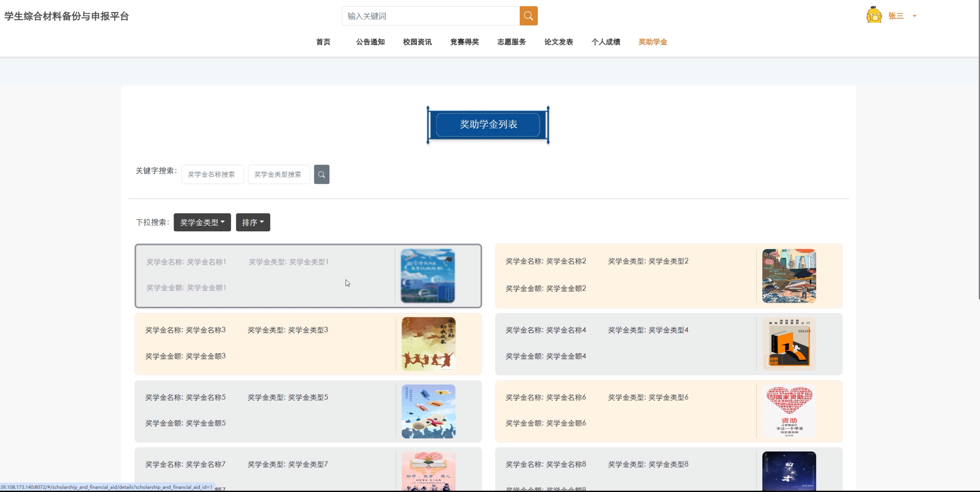Focus the 奖学金名称搜索 input box
This screenshot has width=980, height=492.
click(212, 174)
